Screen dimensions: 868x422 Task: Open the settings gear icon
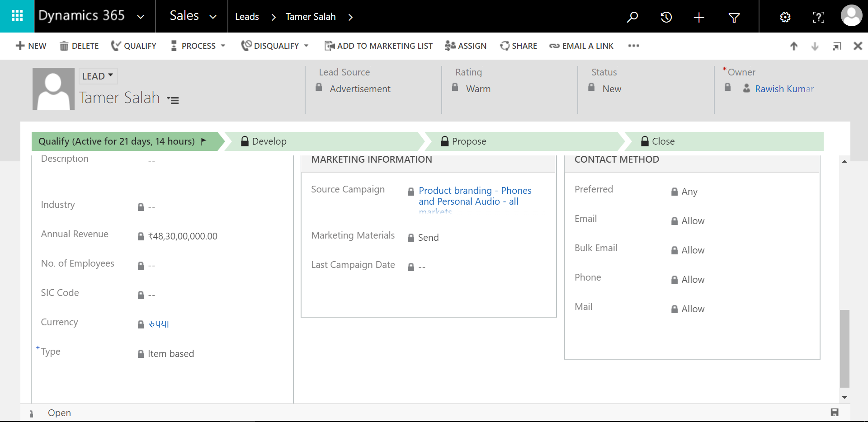click(785, 17)
